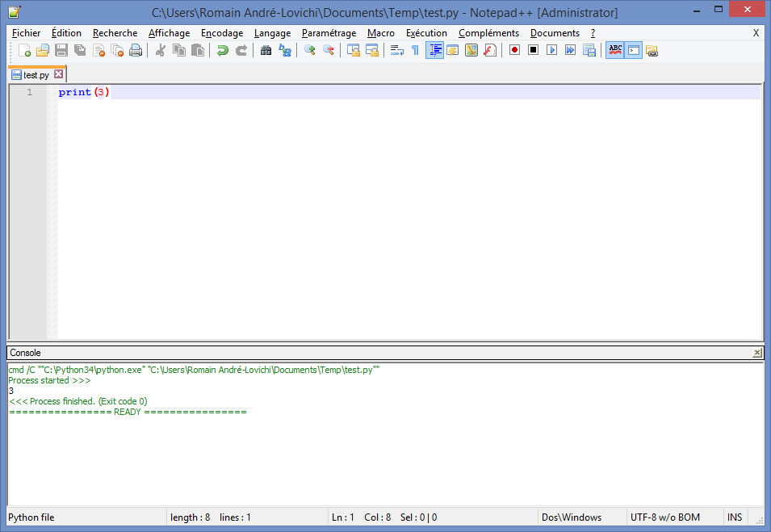Close the Console panel
The width and height of the screenshot is (771, 532).
pos(757,353)
